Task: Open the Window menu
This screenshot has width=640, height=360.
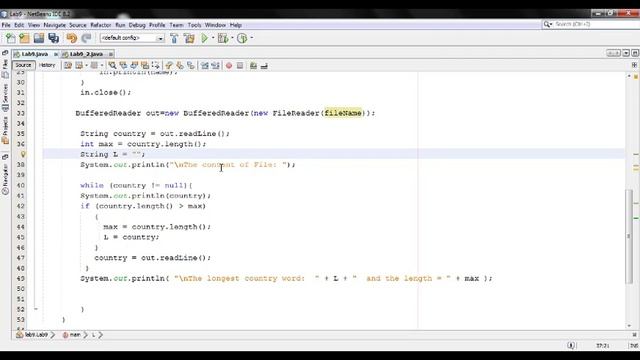Action: coord(215,25)
